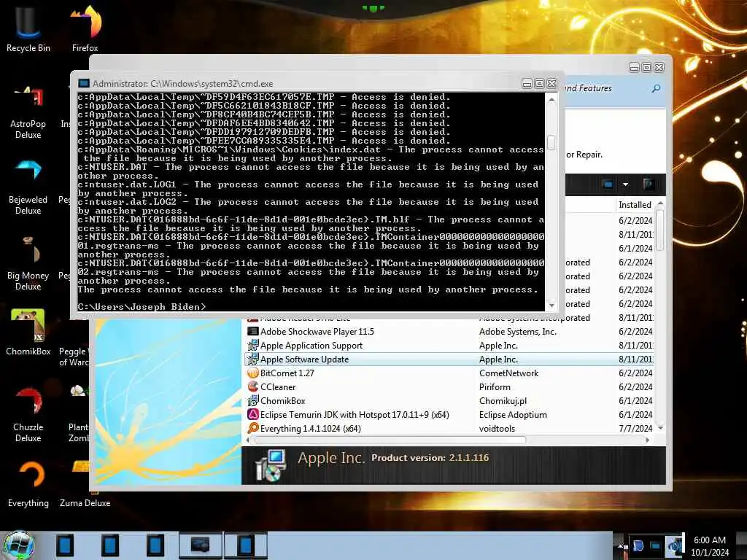The height and width of the screenshot is (560, 747).
Task: Click the Apple Inc. heading in details pane
Action: click(x=331, y=458)
